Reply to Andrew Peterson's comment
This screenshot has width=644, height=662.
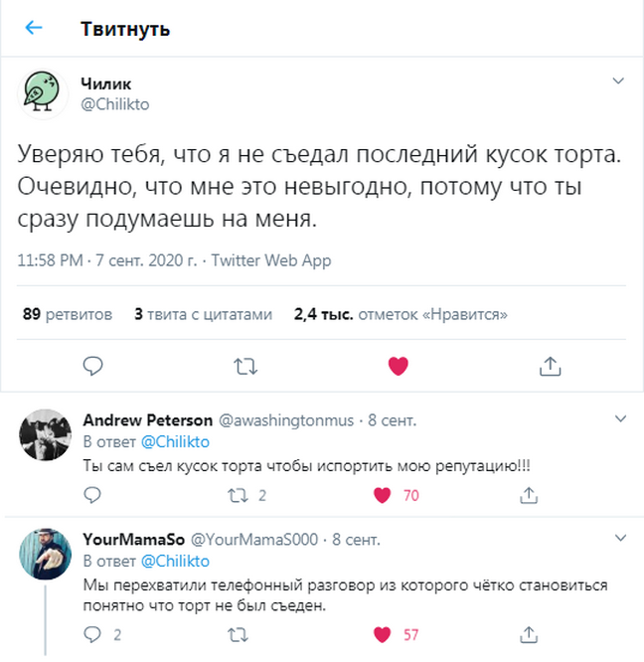[92, 495]
